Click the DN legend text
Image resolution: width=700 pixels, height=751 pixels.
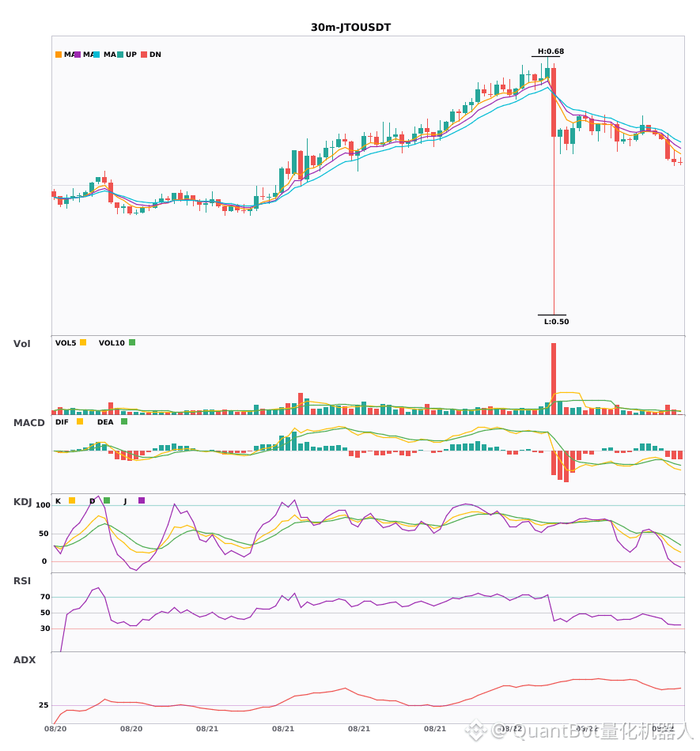pyautogui.click(x=155, y=55)
